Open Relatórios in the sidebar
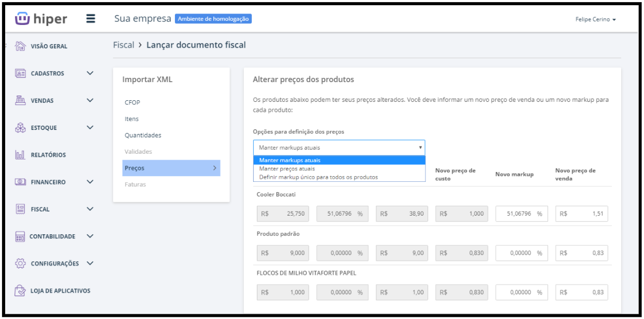This screenshot has height=319, width=644. (x=48, y=155)
